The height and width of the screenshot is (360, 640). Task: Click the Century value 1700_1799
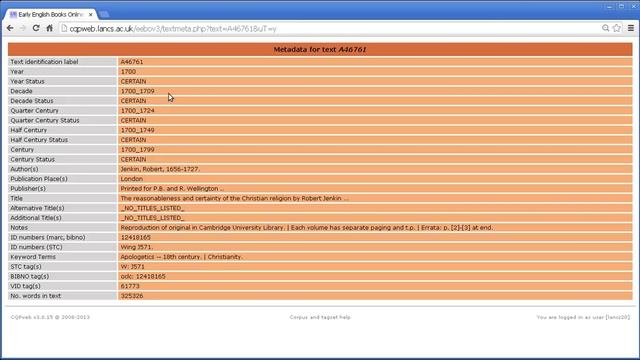click(x=138, y=150)
